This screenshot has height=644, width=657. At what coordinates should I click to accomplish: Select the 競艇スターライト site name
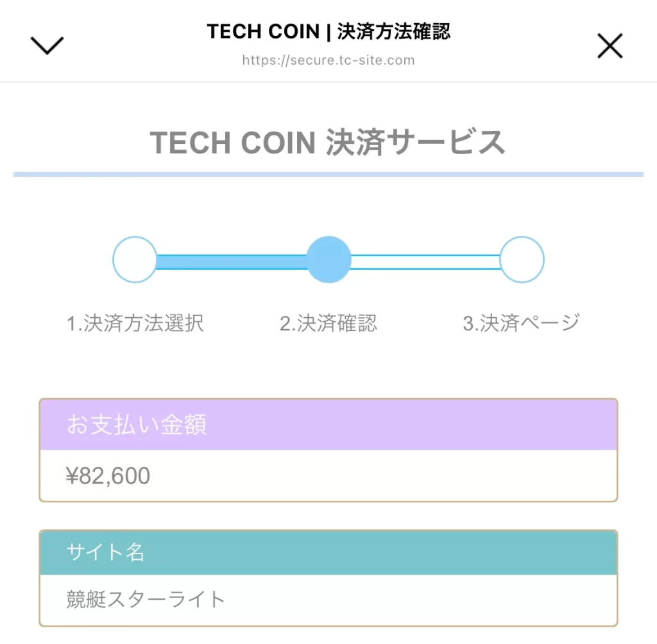tap(145, 599)
